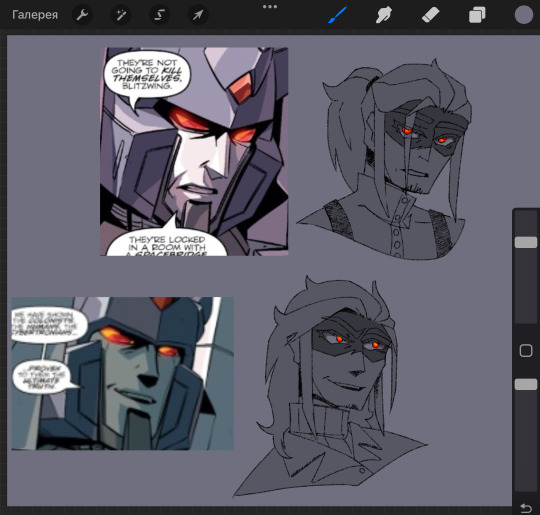Open the Layers panel
Screen dimensions: 540x515
(x=477, y=15)
